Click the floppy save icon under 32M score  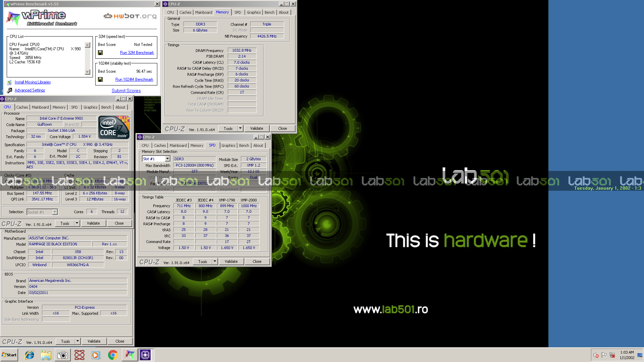[100, 53]
